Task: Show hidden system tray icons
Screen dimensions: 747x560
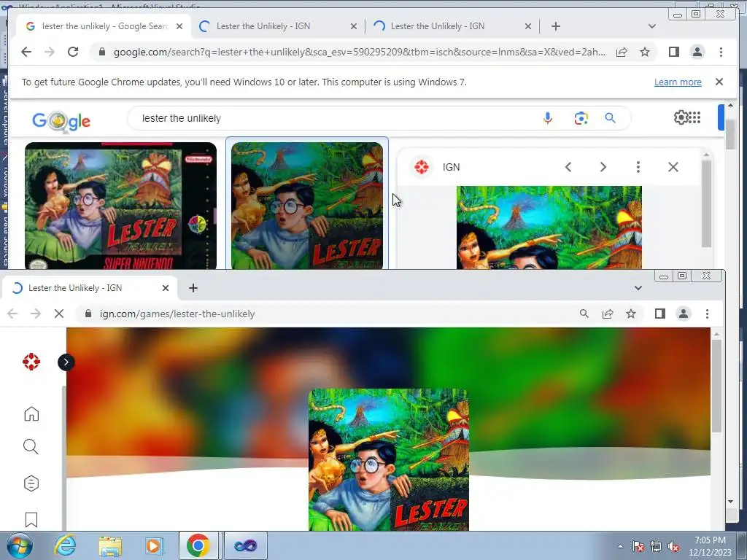Action: tap(620, 547)
